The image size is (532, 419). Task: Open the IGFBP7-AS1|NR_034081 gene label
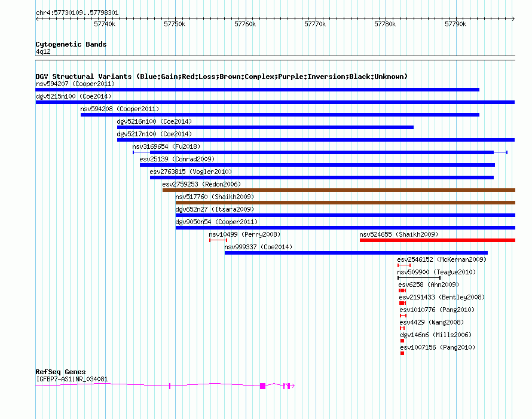pyautogui.click(x=72, y=380)
